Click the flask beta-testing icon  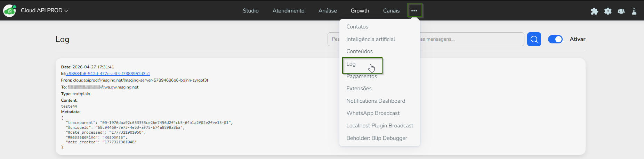point(634,11)
